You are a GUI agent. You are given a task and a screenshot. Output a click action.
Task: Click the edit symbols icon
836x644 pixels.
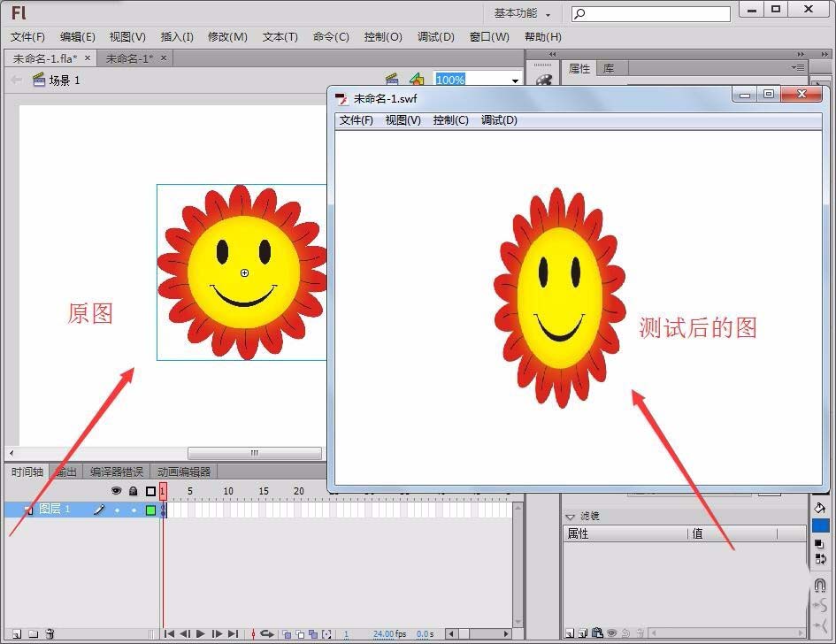(x=417, y=80)
